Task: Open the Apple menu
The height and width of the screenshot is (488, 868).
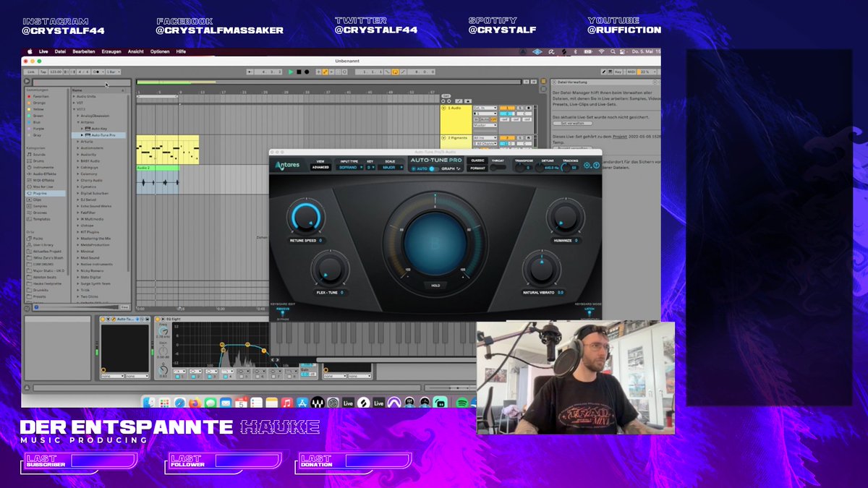Action: coord(30,51)
